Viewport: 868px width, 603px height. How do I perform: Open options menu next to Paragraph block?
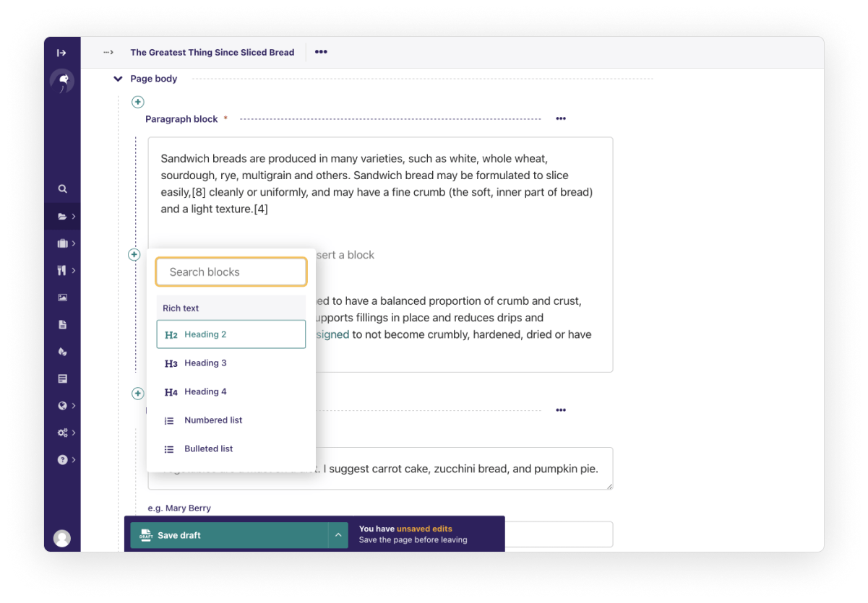coord(561,118)
